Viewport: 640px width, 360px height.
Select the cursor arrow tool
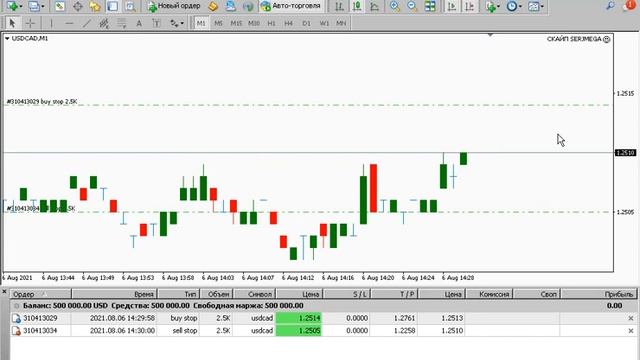[12, 23]
